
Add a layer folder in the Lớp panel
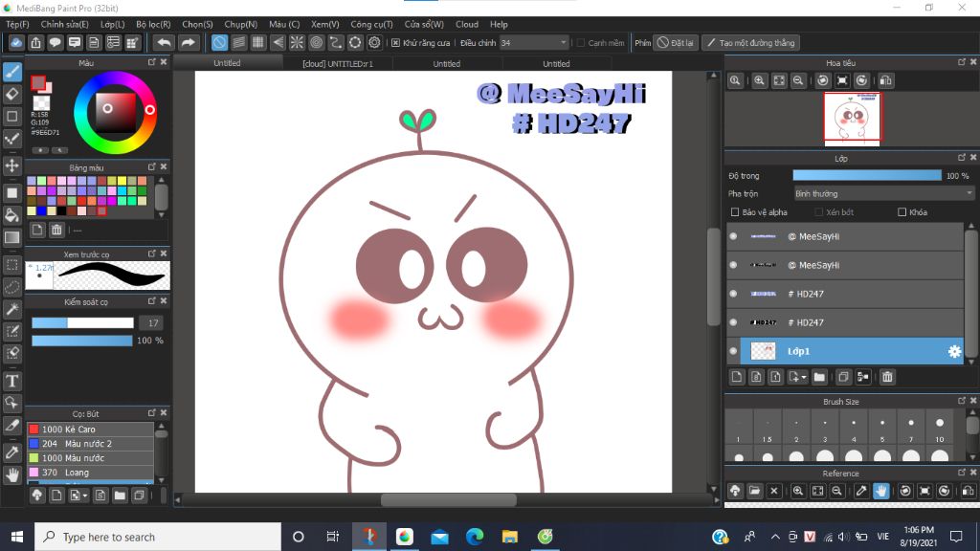coord(819,377)
